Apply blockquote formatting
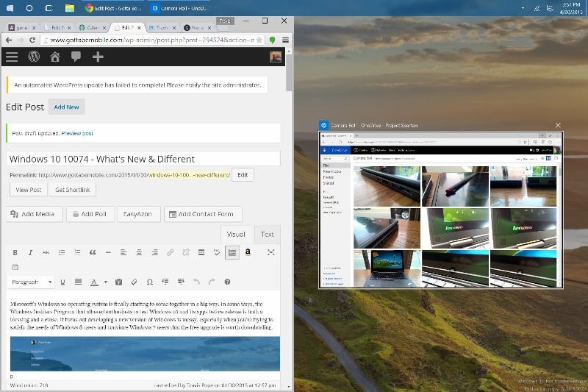This screenshot has height=392, width=588. tap(93, 252)
